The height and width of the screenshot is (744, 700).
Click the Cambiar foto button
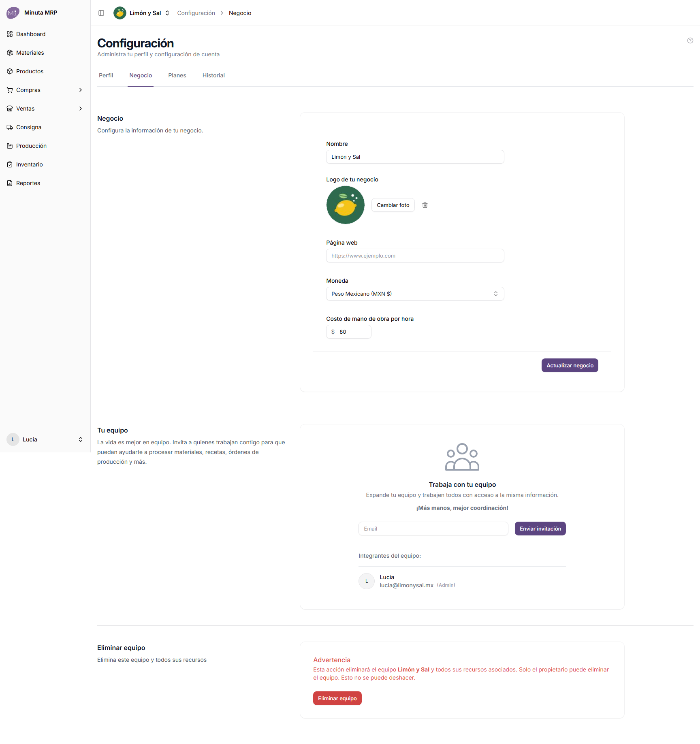pyautogui.click(x=393, y=205)
